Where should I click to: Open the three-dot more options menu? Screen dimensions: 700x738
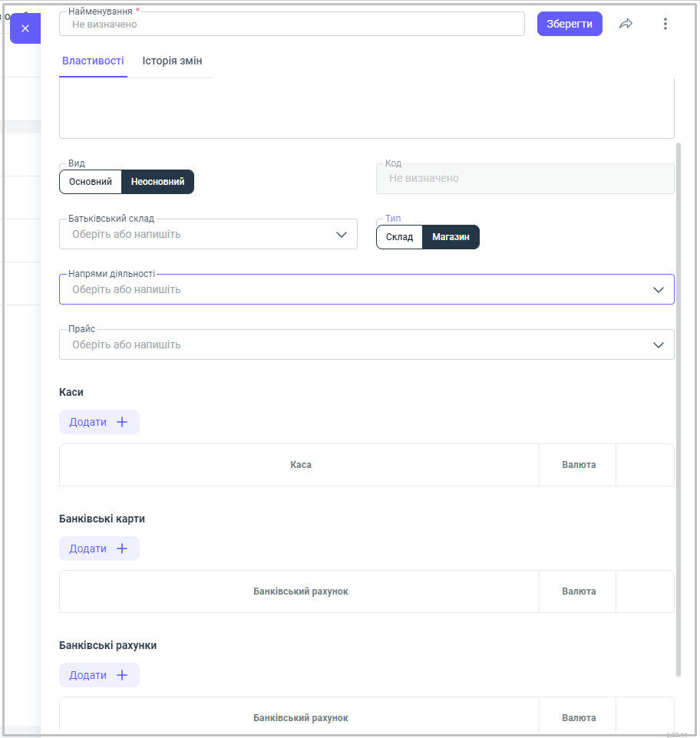pos(665,24)
